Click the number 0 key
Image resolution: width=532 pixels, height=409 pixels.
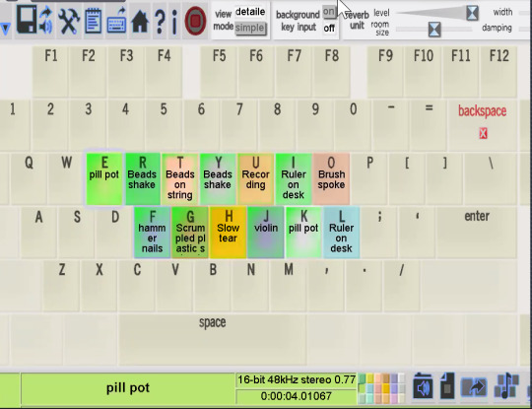click(354, 125)
